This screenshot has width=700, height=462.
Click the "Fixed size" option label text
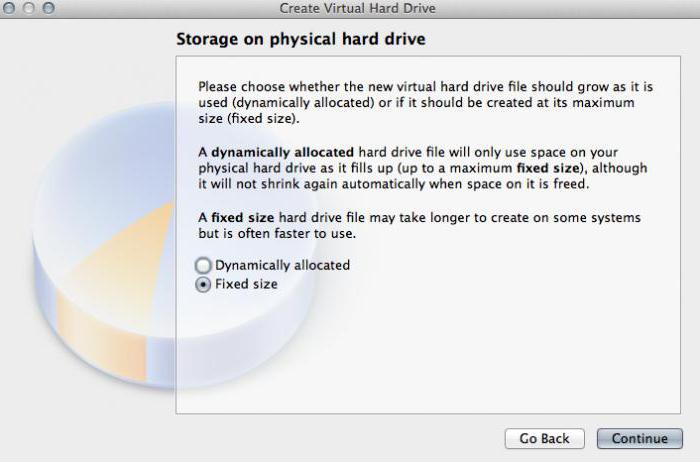246,284
